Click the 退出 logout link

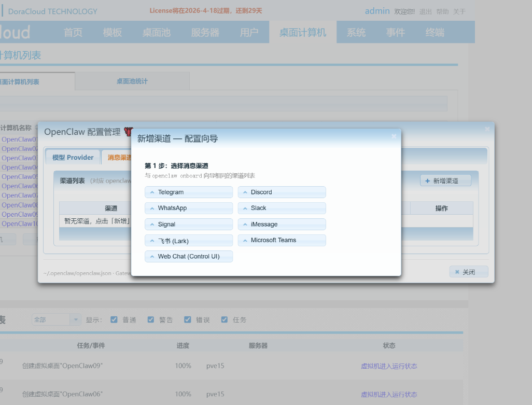425,11
